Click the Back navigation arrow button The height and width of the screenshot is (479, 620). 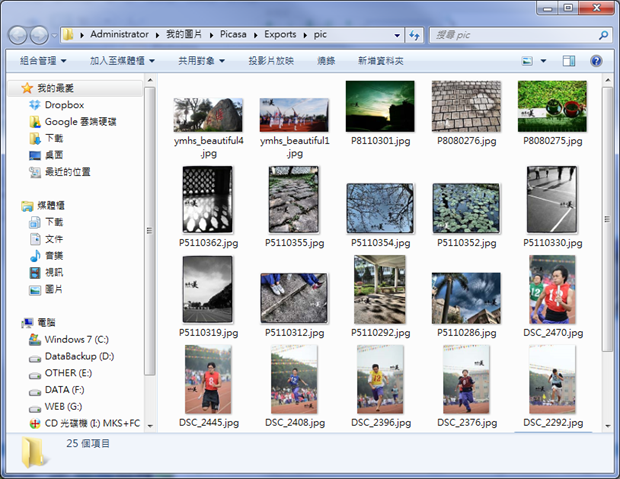point(17,36)
